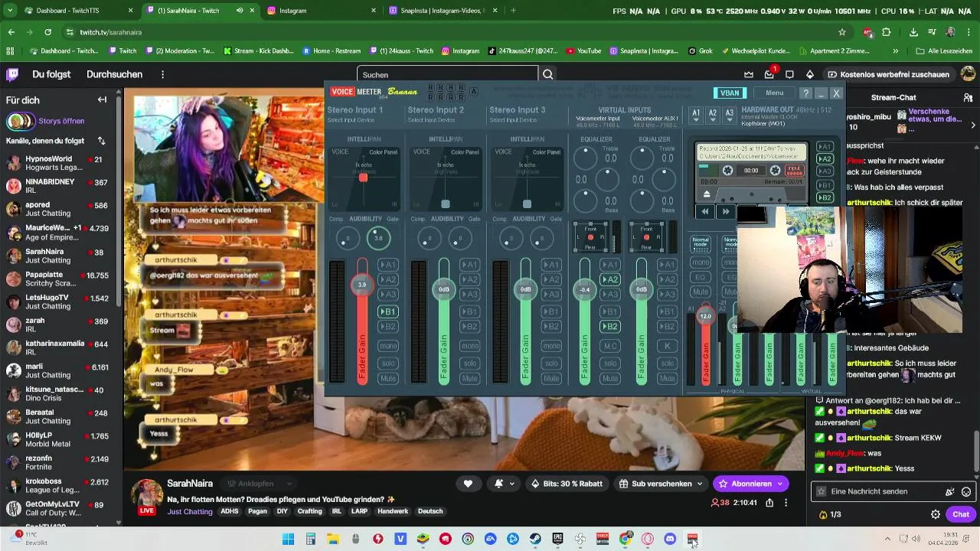Image resolution: width=980 pixels, height=551 pixels.
Task: Click the followed channels sort icon
Action: click(x=101, y=141)
